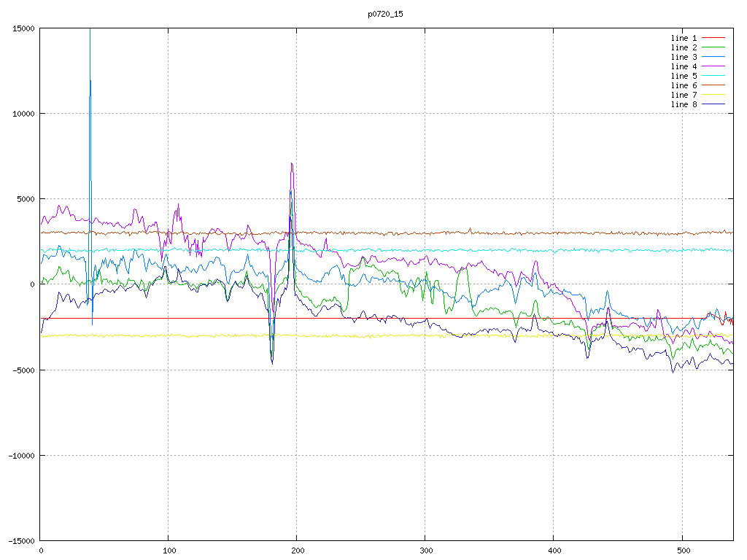
Task: Click the magenta line sample beside 'line 4'
Action: point(713,66)
